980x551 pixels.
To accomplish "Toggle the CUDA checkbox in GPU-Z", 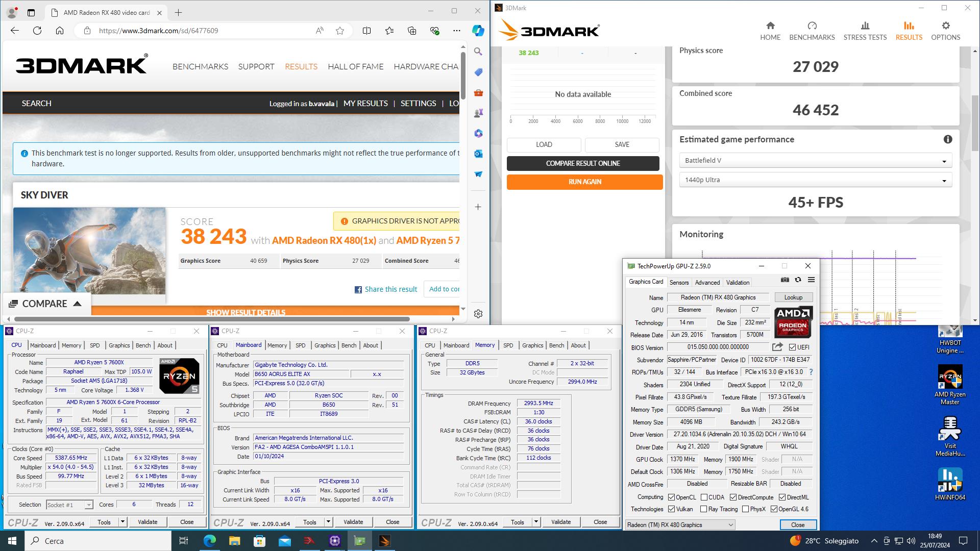I will (x=704, y=497).
